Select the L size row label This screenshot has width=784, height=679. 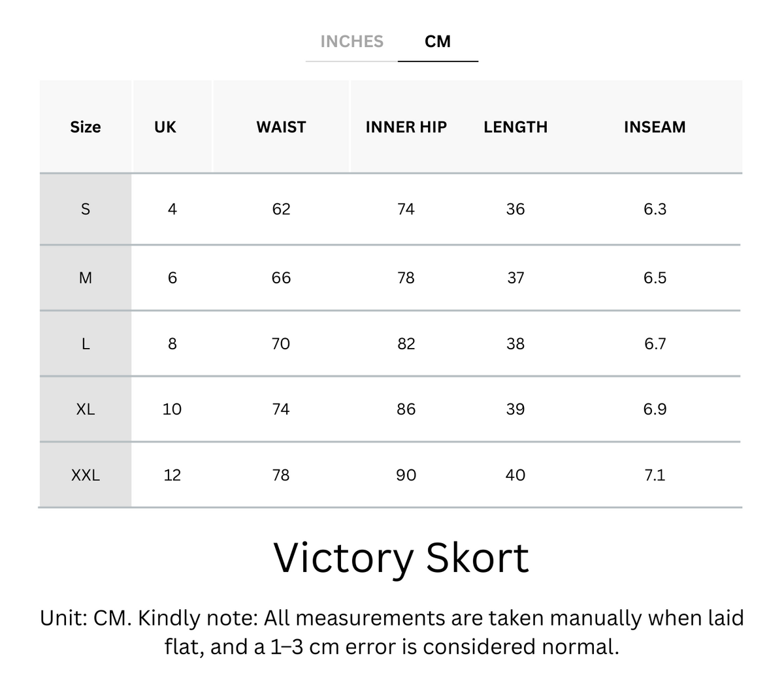pos(86,343)
